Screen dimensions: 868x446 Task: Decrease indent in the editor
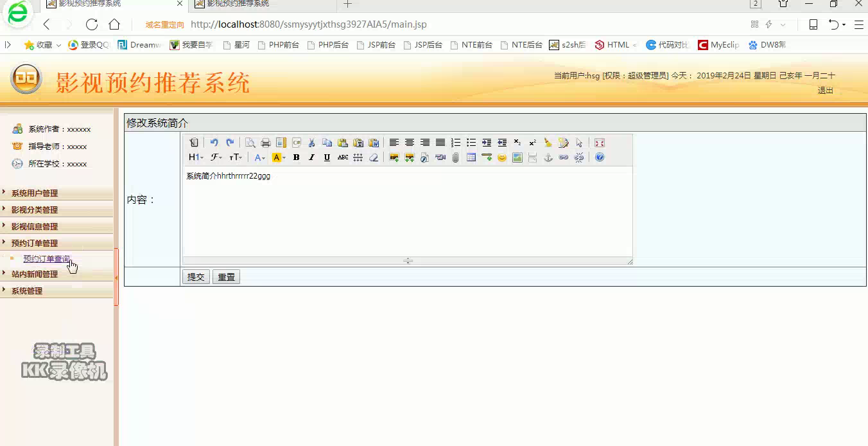point(502,143)
